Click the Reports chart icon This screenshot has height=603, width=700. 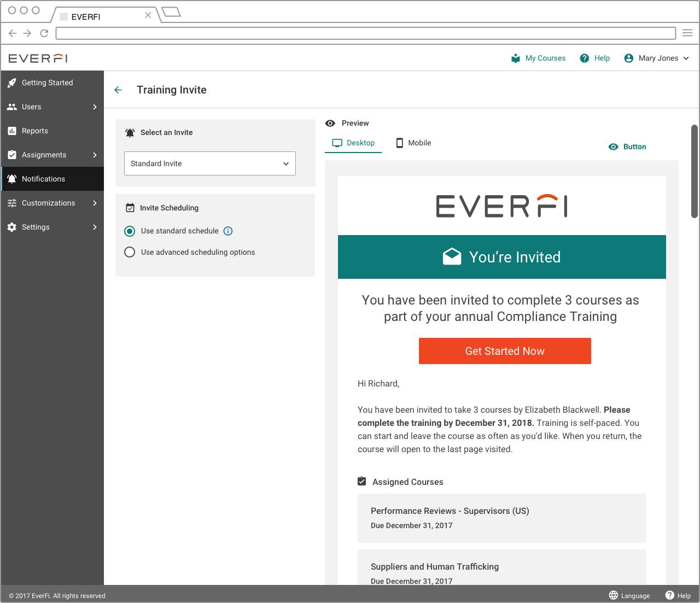12,131
